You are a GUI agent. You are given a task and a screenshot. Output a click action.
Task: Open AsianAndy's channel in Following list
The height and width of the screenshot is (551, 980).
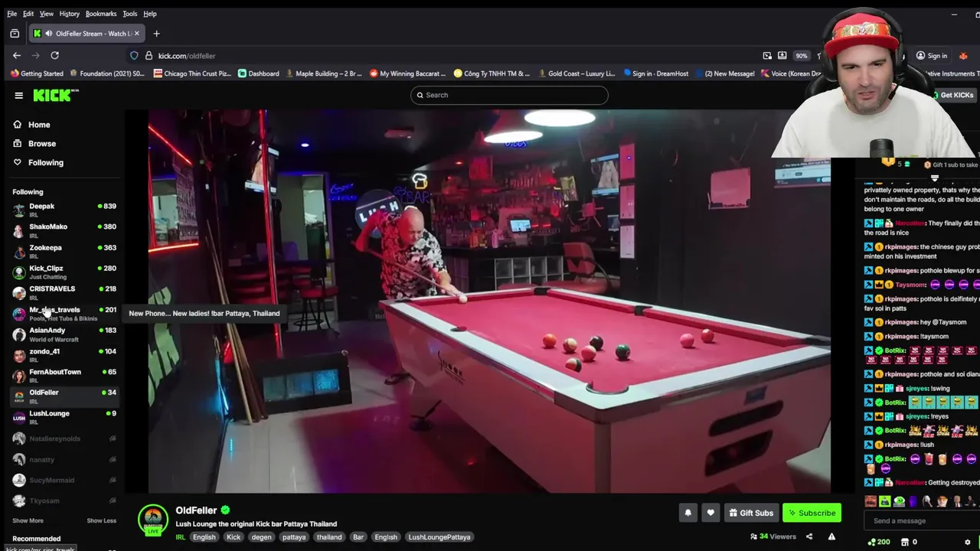pyautogui.click(x=64, y=334)
